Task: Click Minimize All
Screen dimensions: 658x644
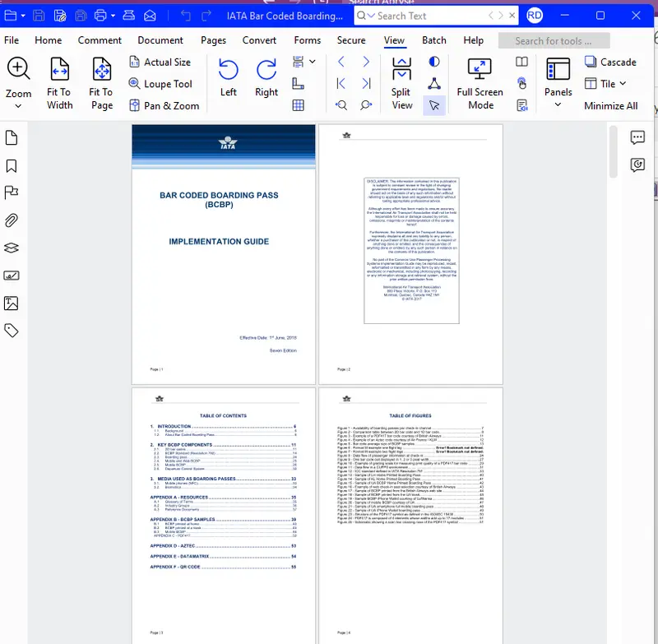Action: 610,106
